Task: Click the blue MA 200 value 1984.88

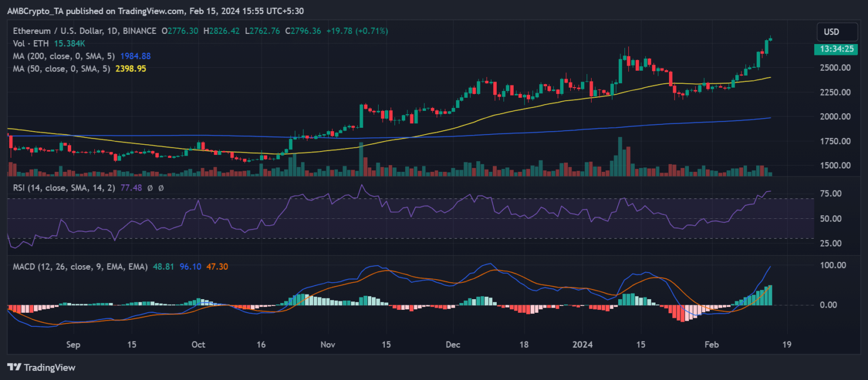Action: pos(135,56)
